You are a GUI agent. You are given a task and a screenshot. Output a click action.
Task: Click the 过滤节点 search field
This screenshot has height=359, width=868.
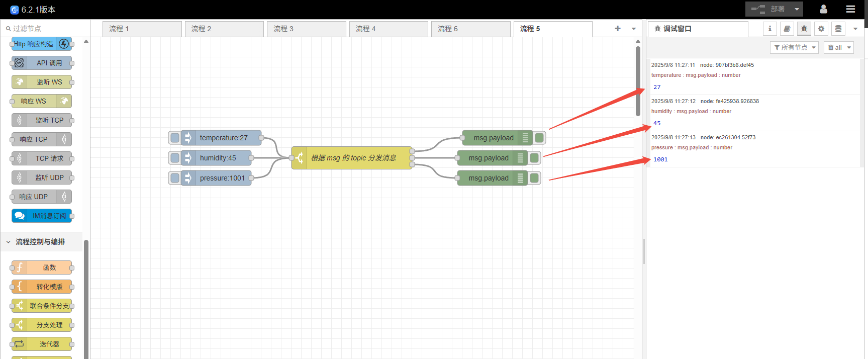coord(48,29)
